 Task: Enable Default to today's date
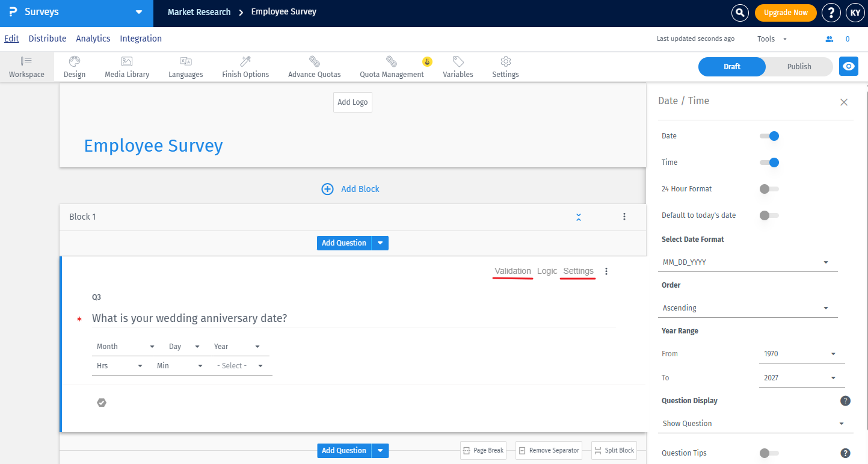point(769,215)
